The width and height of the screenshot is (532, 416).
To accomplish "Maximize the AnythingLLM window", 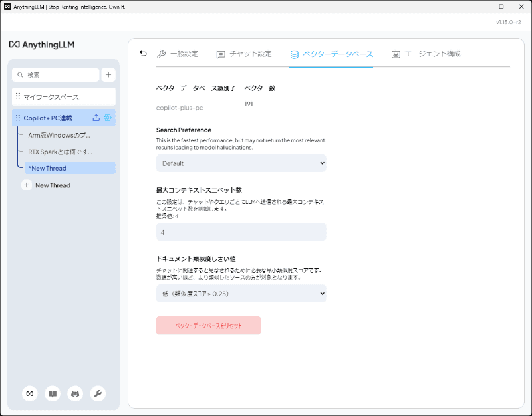I will point(501,7).
